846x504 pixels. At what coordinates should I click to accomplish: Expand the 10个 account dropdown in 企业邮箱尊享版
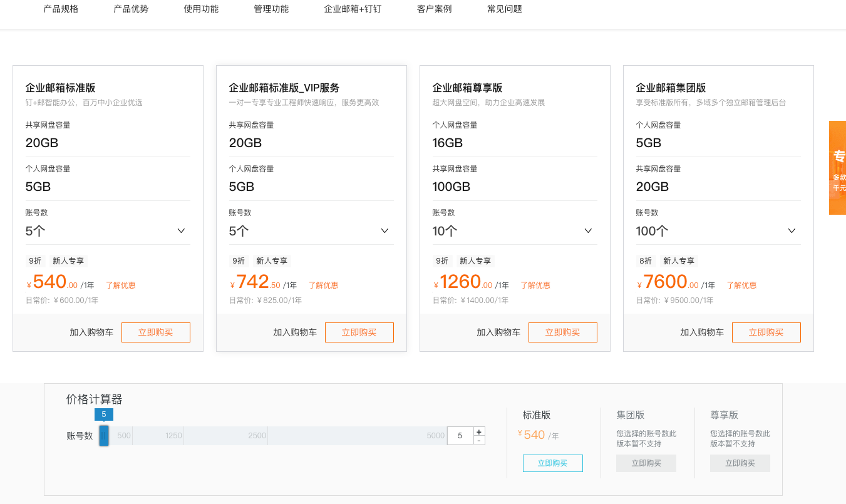(515, 231)
